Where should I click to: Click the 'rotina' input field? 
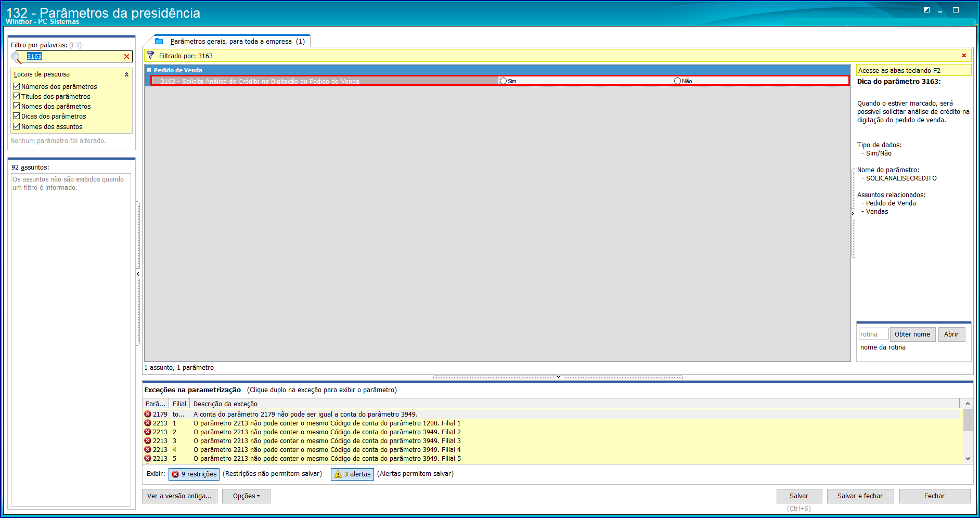873,334
